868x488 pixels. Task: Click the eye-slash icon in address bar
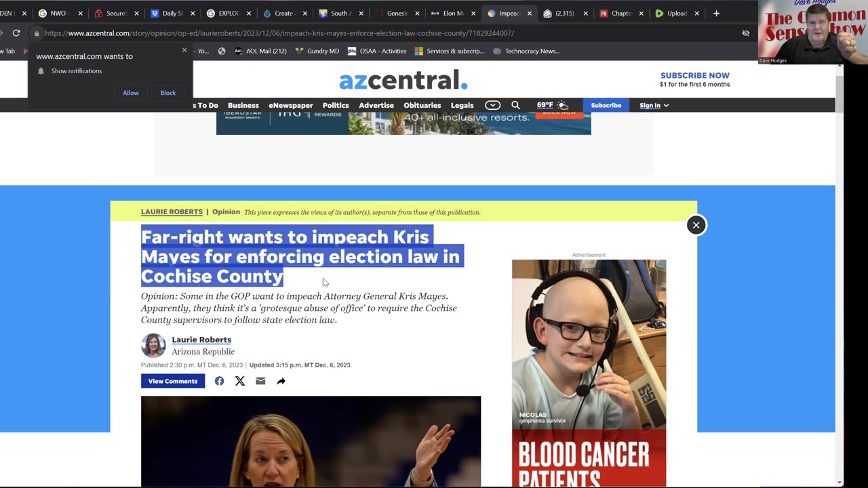tap(746, 33)
